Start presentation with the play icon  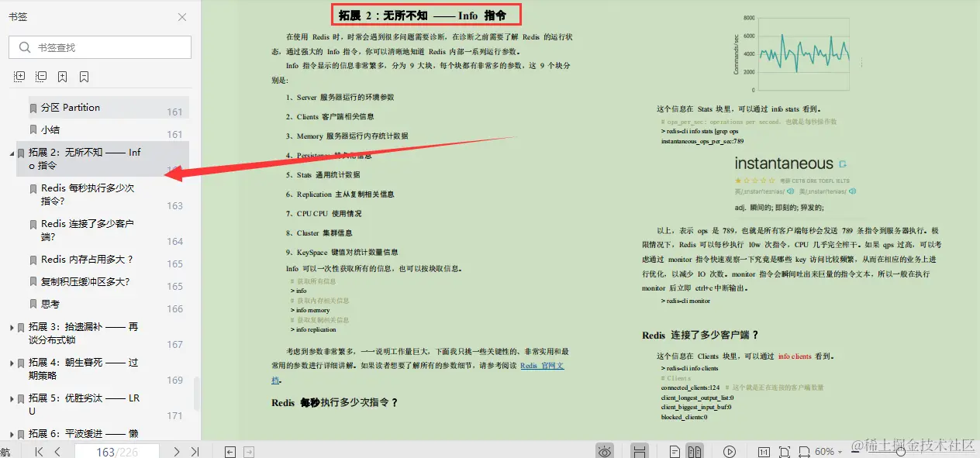click(729, 450)
